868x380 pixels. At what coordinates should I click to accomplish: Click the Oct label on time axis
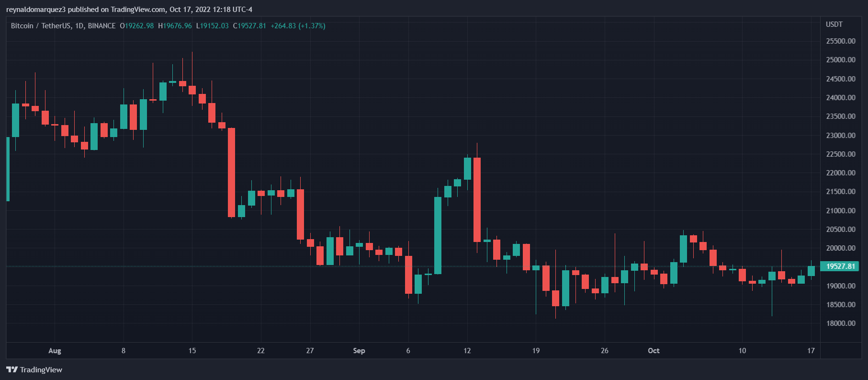click(x=654, y=351)
